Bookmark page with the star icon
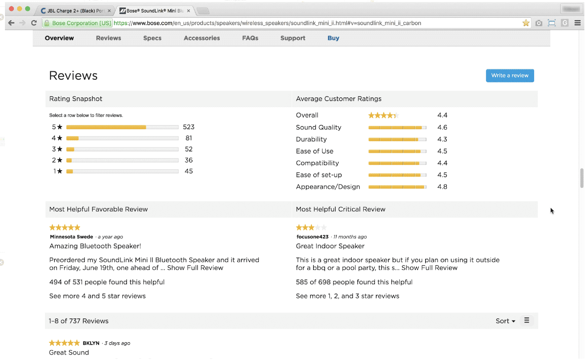Screen dimensions: 588x364 (x=526, y=23)
